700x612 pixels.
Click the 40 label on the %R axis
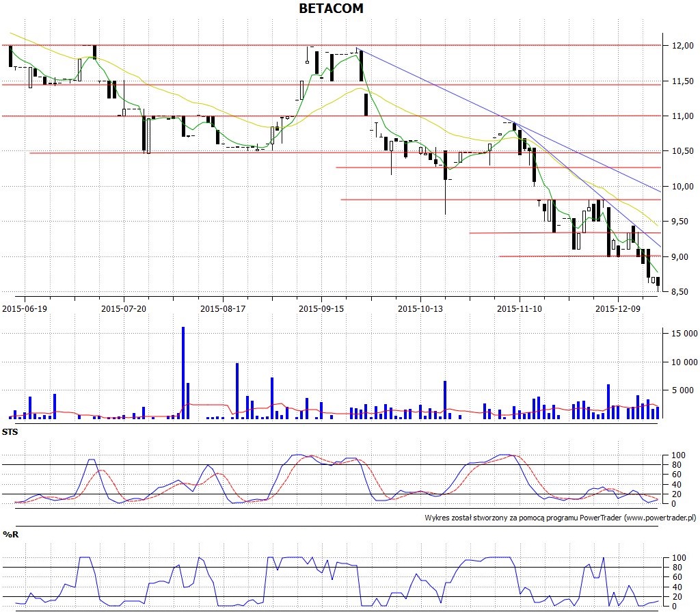pyautogui.click(x=677, y=587)
